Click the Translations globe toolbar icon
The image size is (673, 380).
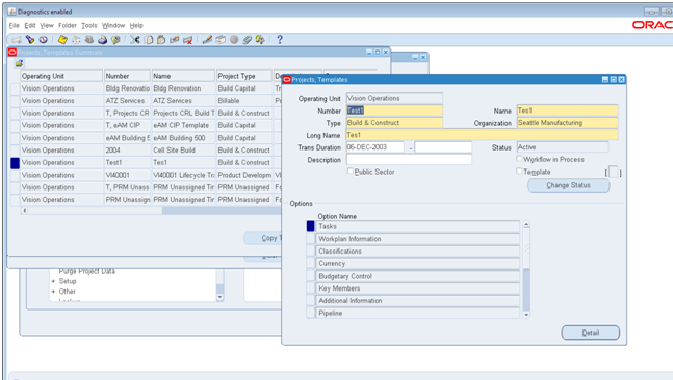point(234,40)
